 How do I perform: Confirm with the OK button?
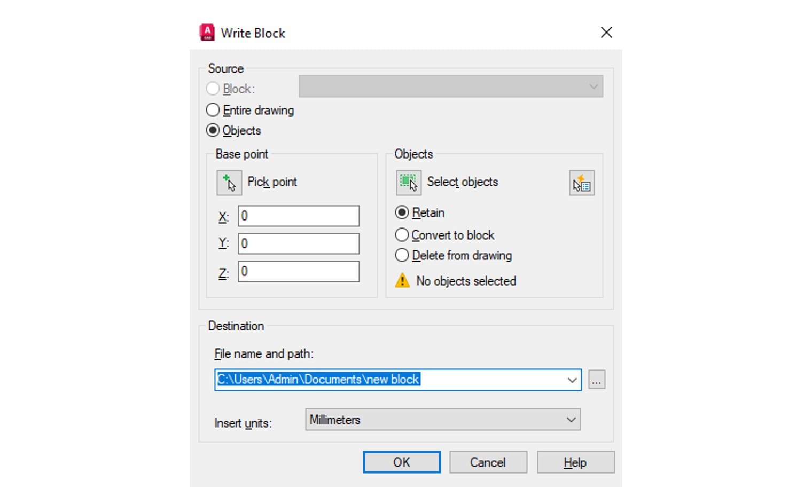(x=402, y=462)
